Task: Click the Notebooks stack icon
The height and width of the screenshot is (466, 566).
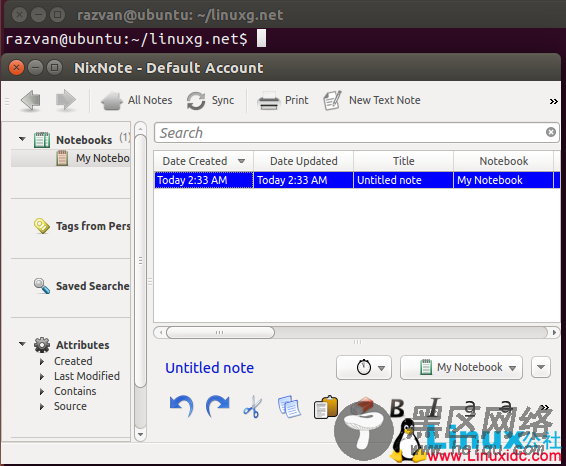Action: 42,140
